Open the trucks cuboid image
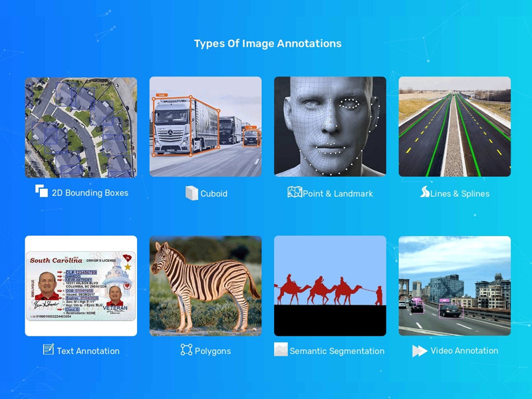This screenshot has width=532, height=399. [205, 127]
